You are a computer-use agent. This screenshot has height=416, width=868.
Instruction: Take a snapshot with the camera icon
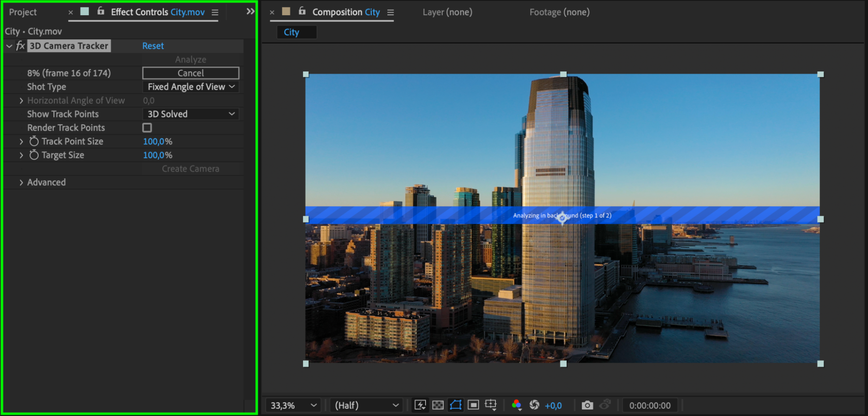tap(587, 405)
